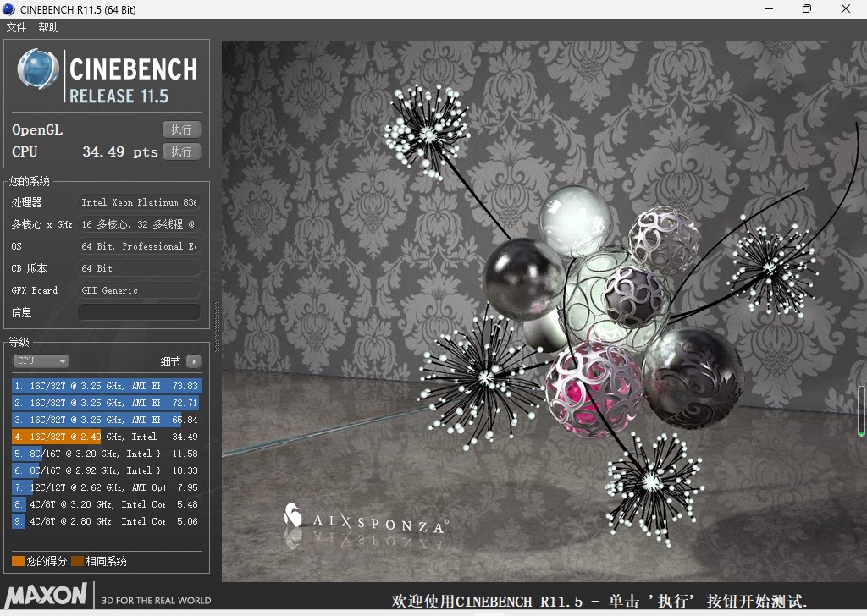Select the OS 64 Bit Professional field
Image resolution: width=867 pixels, height=616 pixels.
point(139,246)
